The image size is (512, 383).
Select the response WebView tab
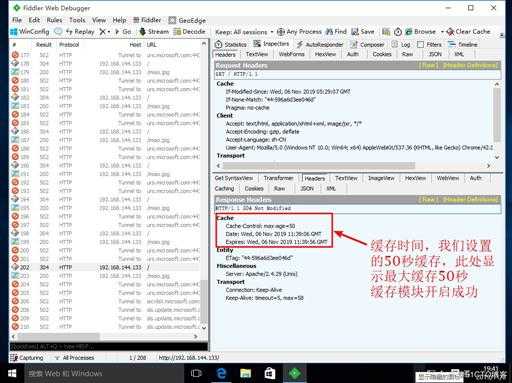[x=448, y=178]
